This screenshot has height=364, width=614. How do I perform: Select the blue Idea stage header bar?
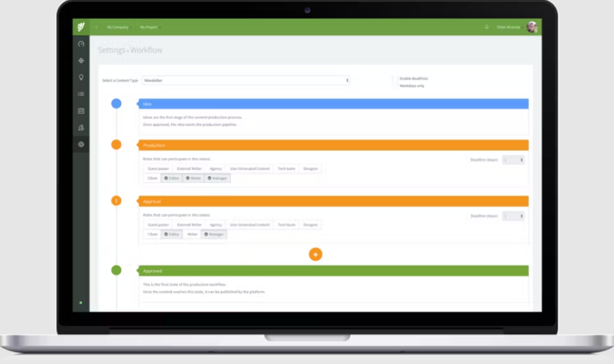tap(333, 104)
